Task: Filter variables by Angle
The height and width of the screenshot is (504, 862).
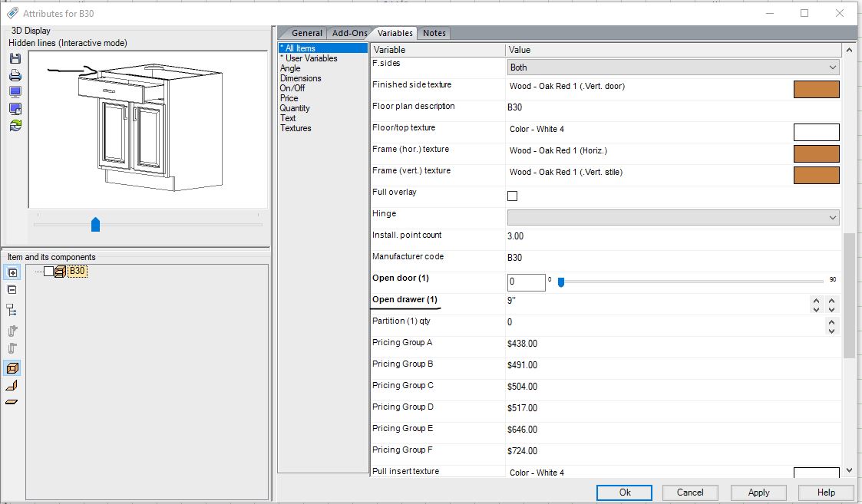Action: (290, 68)
